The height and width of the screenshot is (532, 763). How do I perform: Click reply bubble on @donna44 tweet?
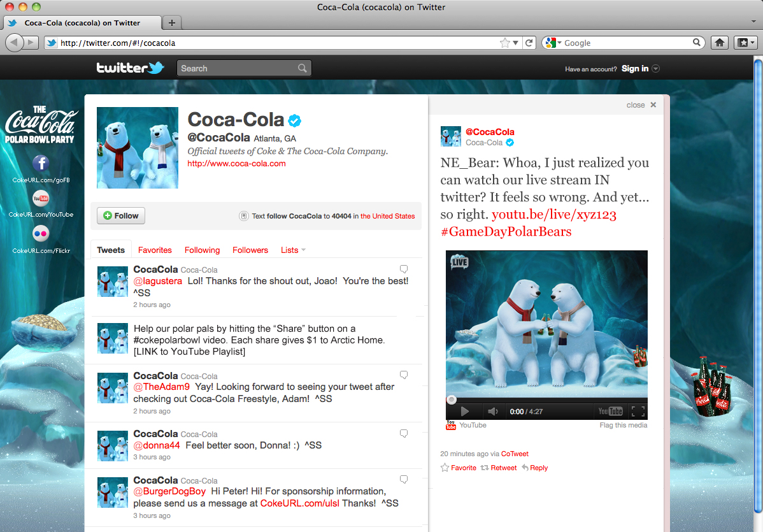pos(403,433)
